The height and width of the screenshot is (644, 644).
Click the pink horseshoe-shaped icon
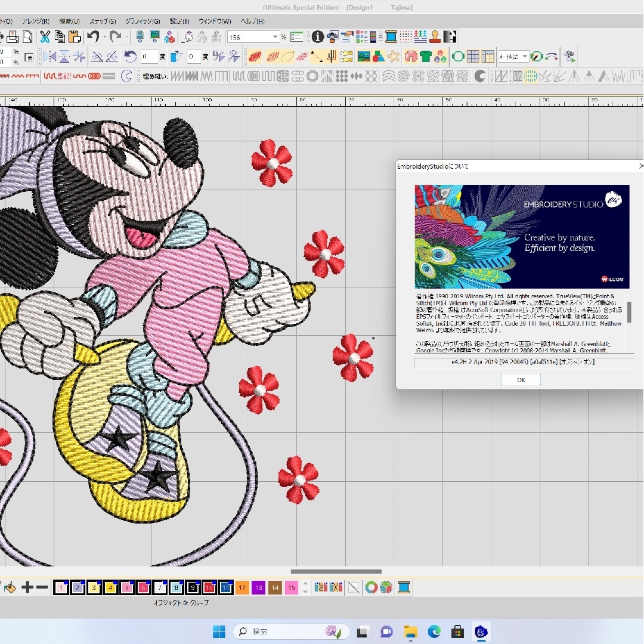411,56
